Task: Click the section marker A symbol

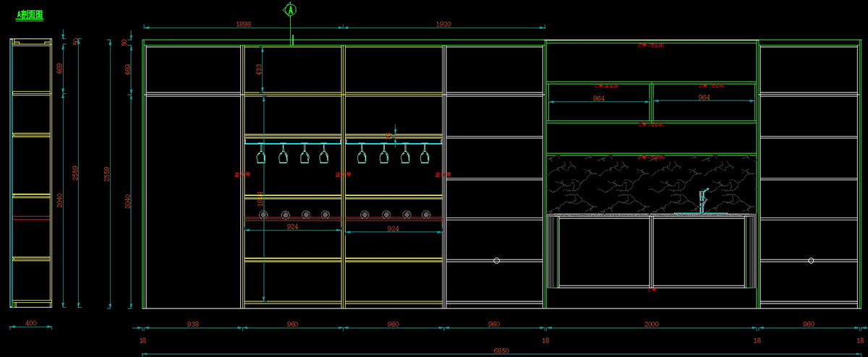Action: click(x=290, y=10)
